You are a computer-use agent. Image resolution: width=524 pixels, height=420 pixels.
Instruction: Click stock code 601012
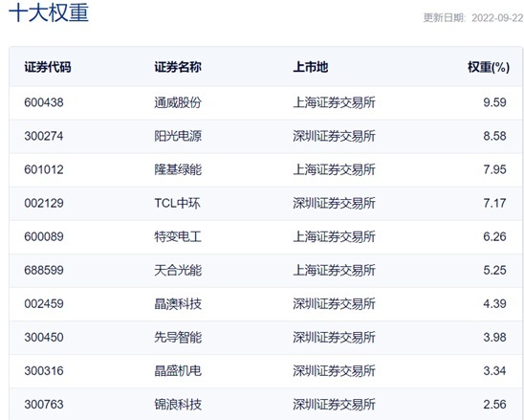click(44, 169)
